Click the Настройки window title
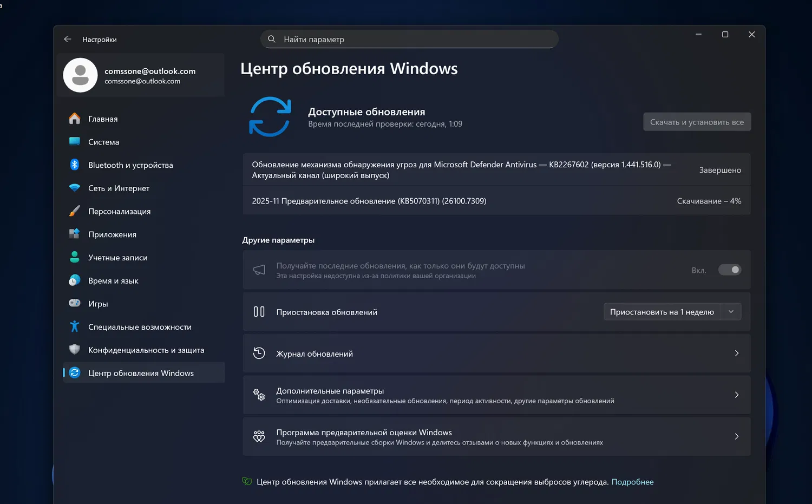The width and height of the screenshot is (812, 504). pos(100,40)
